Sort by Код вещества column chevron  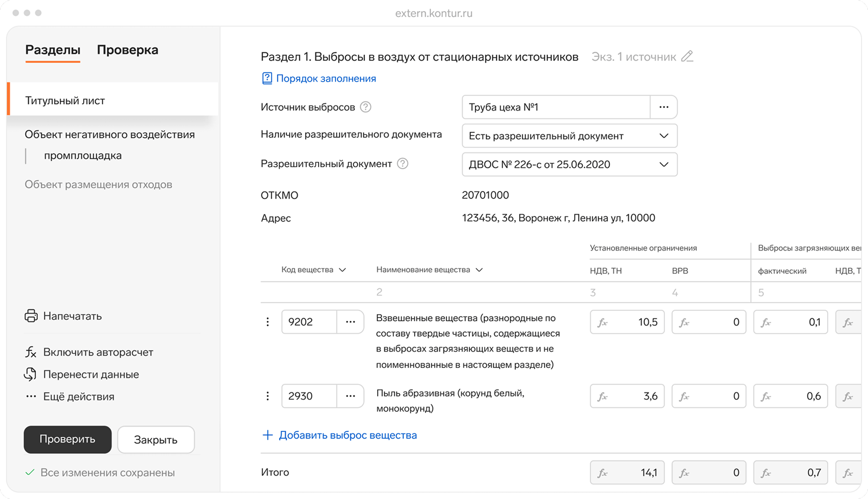pos(342,270)
